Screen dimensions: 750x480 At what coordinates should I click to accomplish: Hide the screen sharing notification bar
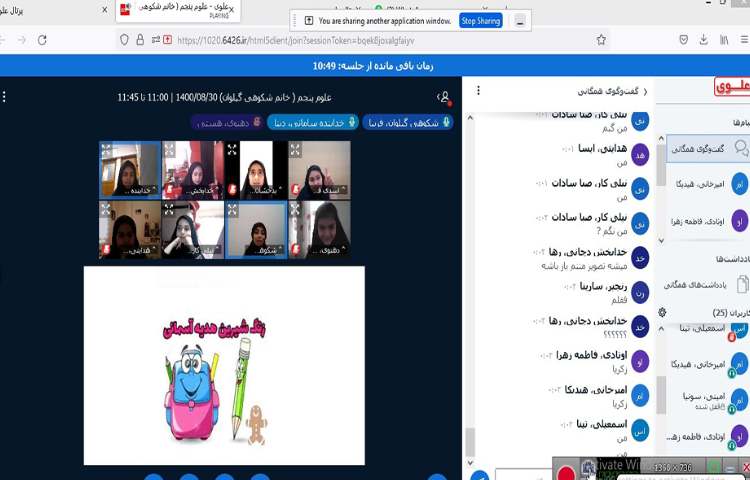click(x=520, y=20)
